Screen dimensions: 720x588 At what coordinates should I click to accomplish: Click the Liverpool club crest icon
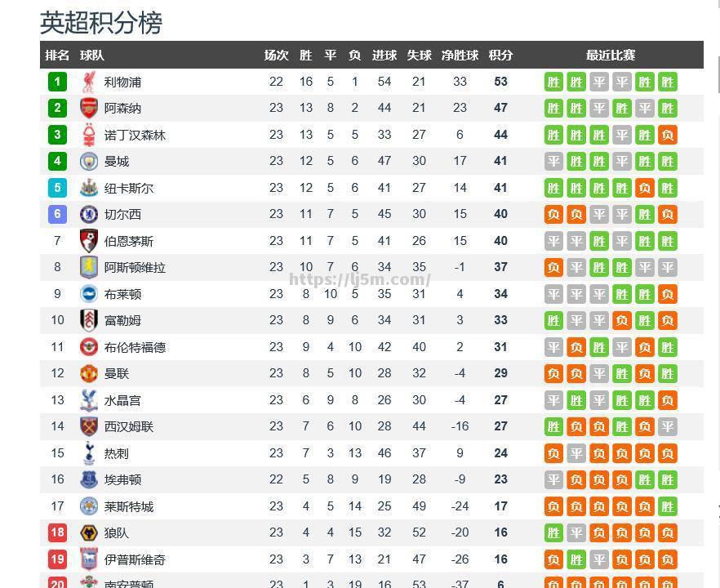(x=89, y=82)
